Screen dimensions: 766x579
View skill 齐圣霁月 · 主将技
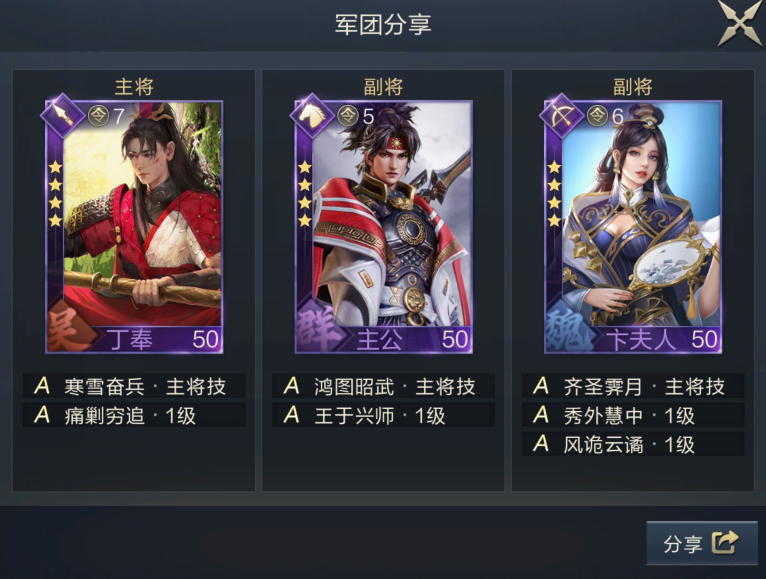tap(633, 386)
